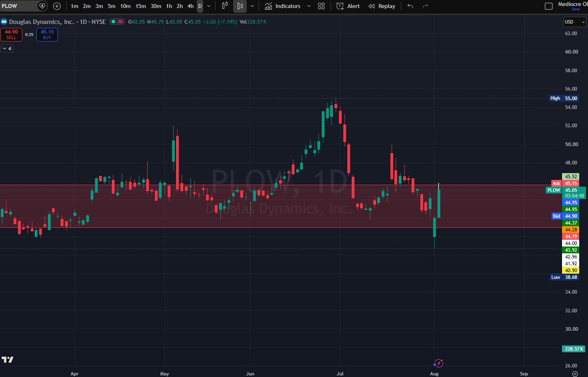Click the 0.25 spread value
This screenshot has width=588, height=377.
pos(29,34)
